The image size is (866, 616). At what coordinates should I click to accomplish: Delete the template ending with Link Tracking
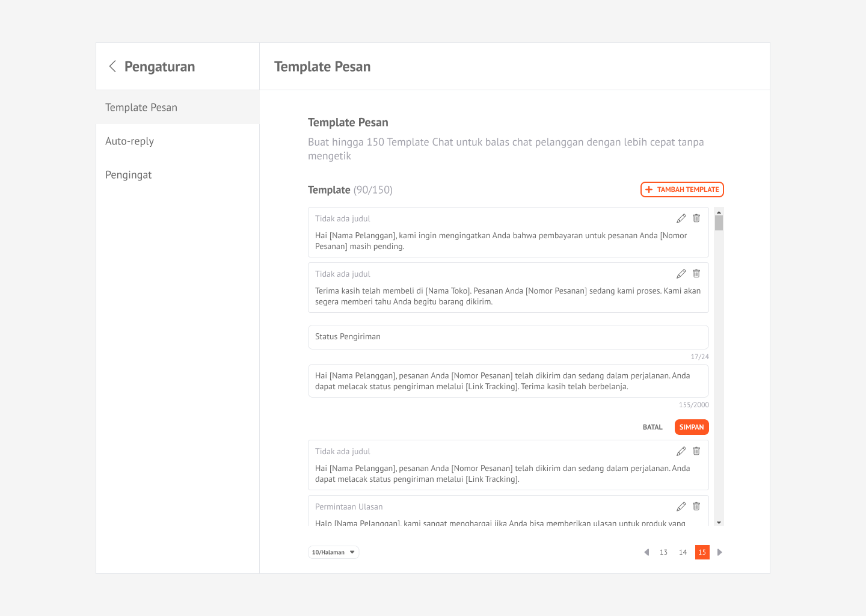pos(696,451)
